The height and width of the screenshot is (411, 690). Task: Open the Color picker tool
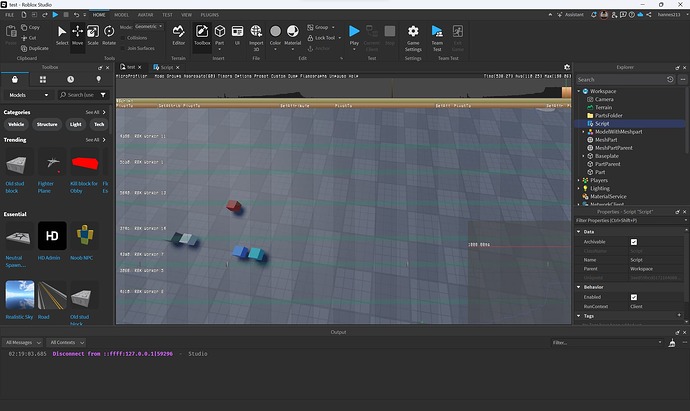275,35
